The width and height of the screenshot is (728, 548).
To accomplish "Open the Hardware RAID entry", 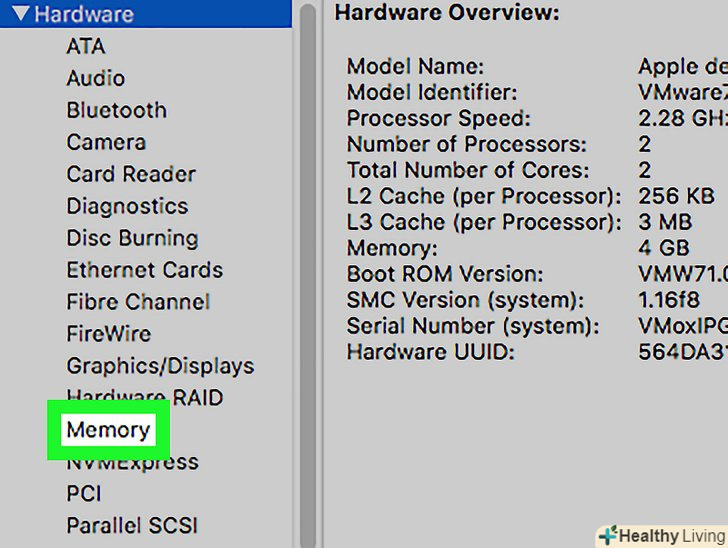I will point(145,397).
